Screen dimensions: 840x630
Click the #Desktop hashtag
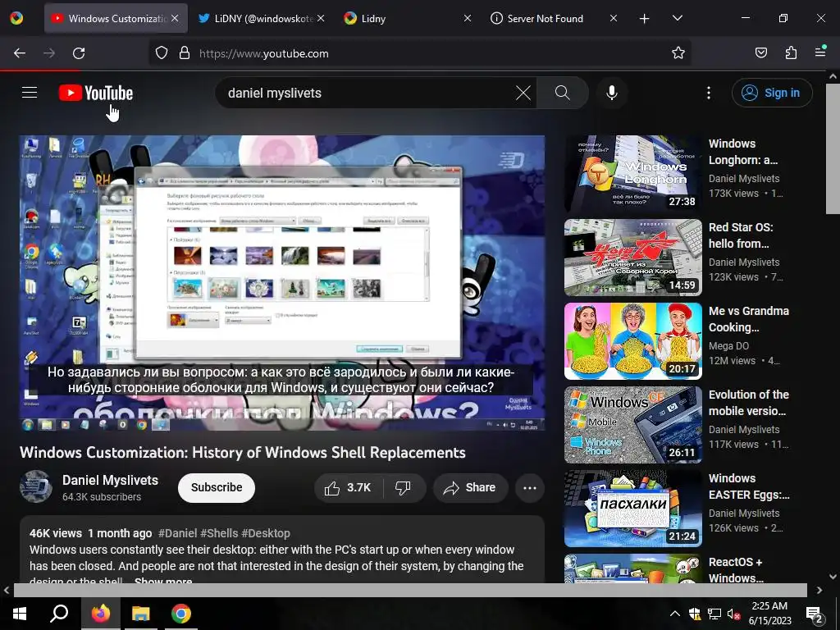point(266,533)
